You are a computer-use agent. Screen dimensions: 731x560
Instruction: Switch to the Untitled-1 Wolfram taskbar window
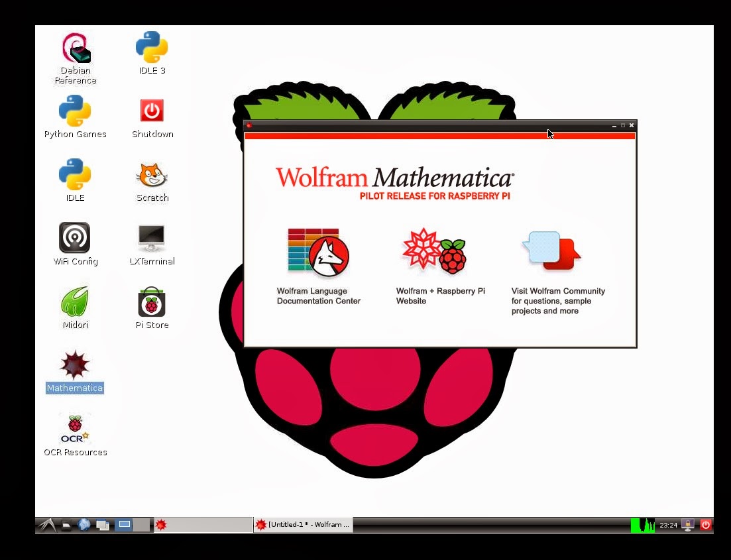point(304,525)
